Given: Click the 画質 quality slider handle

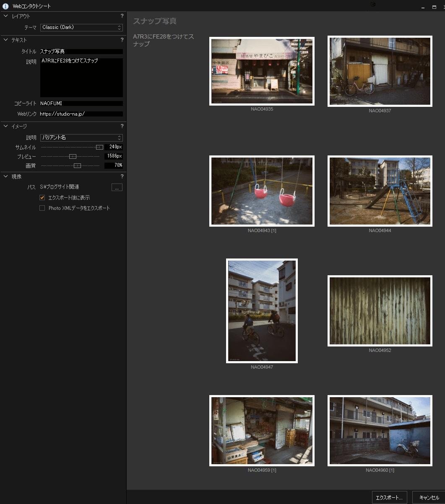Looking at the screenshot, I should [x=77, y=165].
